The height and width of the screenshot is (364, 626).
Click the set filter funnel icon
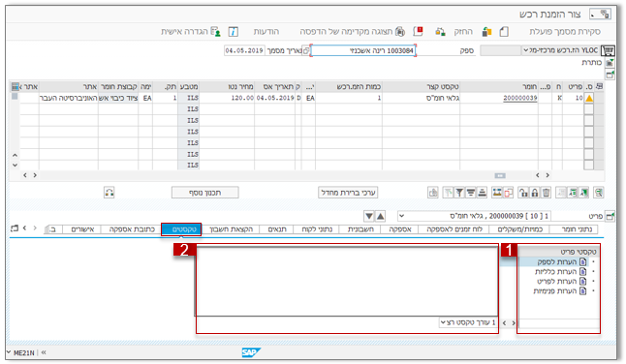(x=459, y=193)
